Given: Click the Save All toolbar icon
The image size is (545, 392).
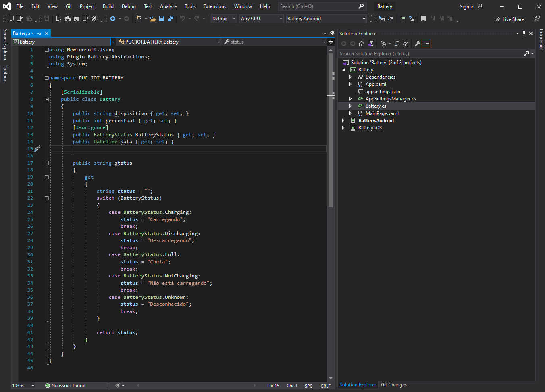Looking at the screenshot, I should [170, 19].
